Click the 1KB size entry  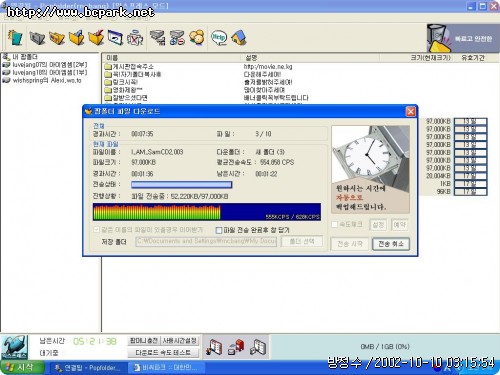click(x=445, y=184)
